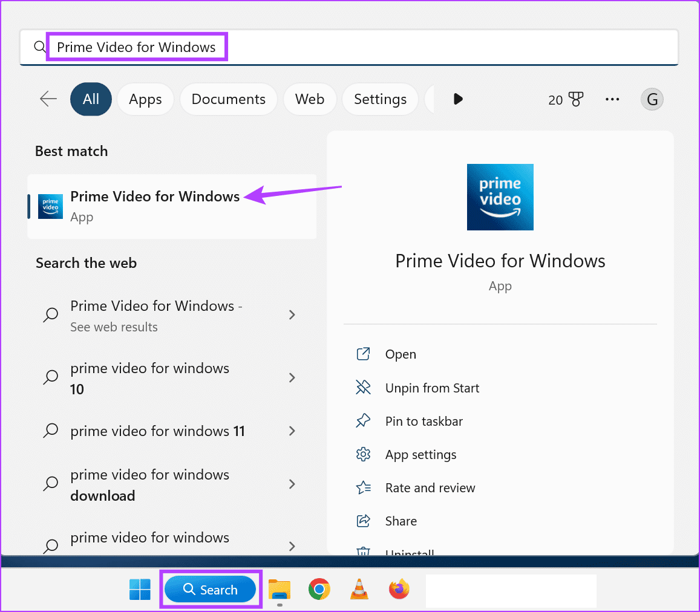Open the rewards points trophy icon
Image resolution: width=700 pixels, height=612 pixels.
coord(575,99)
